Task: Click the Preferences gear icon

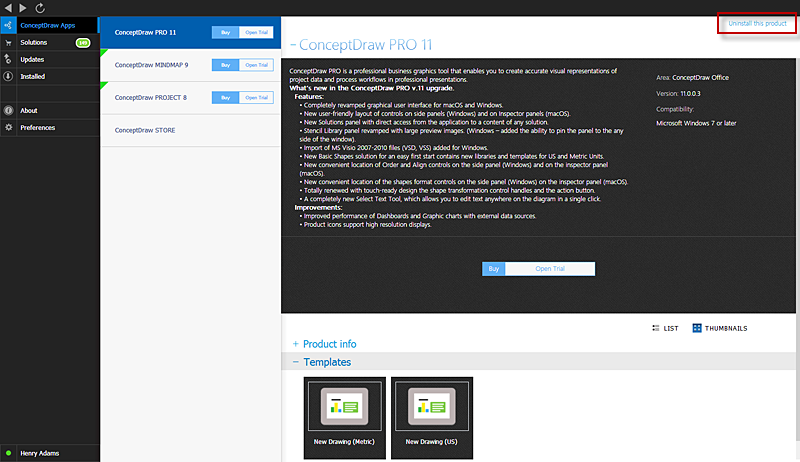Action: pos(8,127)
